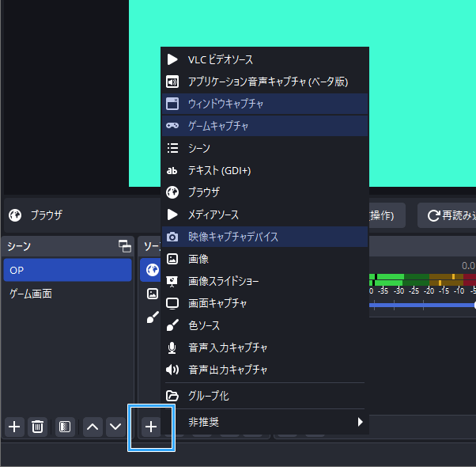Move scene down with the down arrow
The image size is (476, 467).
[x=115, y=427]
